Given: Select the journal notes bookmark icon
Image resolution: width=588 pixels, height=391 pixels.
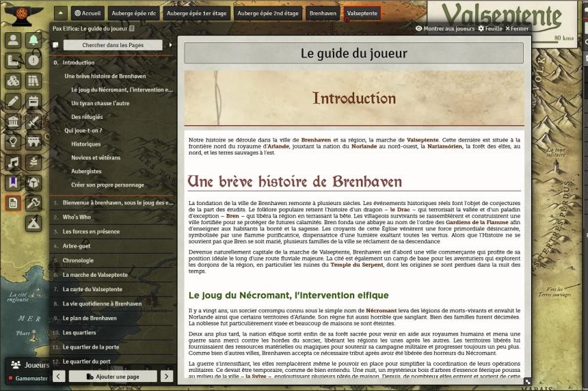Looking at the screenshot, I should (x=13, y=183).
